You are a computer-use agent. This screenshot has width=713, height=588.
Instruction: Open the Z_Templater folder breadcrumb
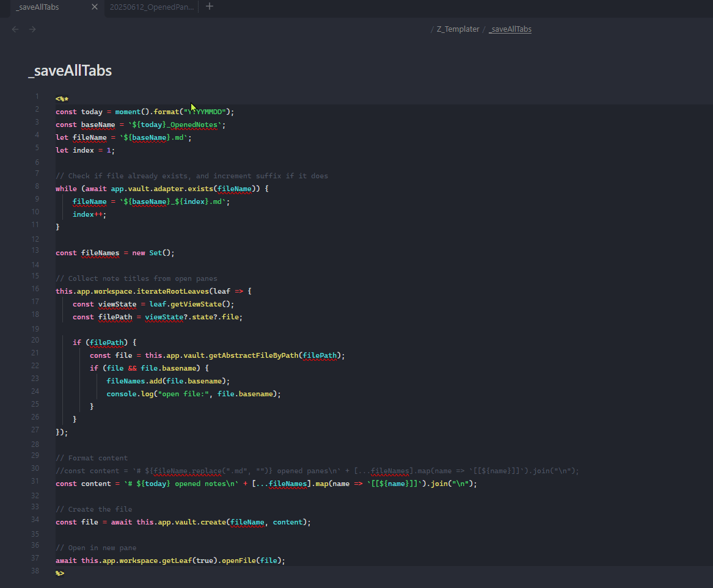[458, 29]
